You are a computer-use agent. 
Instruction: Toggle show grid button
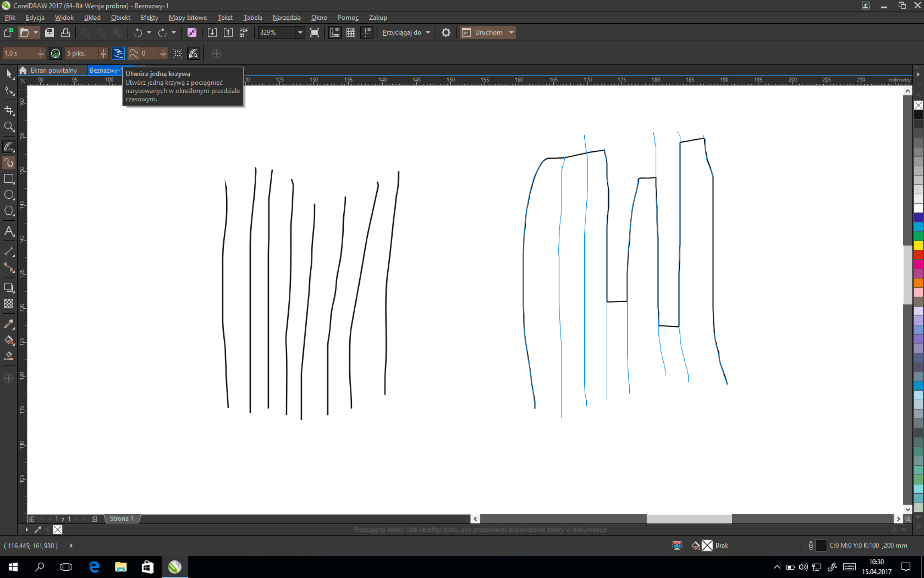coord(351,33)
